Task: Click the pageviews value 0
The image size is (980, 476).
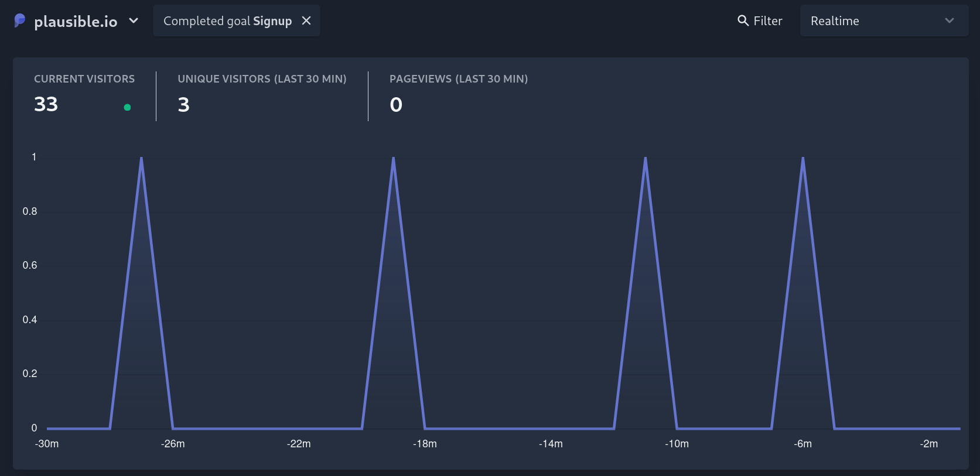Action: (396, 105)
